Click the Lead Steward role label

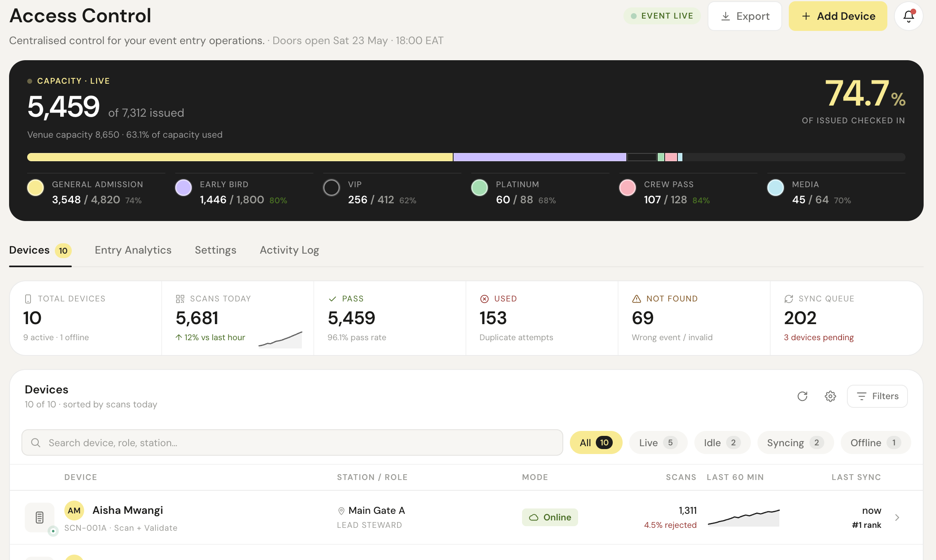369,525
